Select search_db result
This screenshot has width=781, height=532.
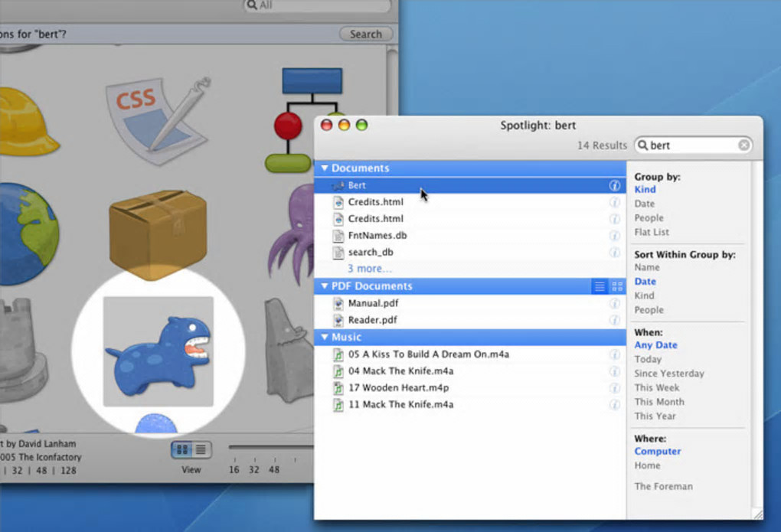tap(469, 252)
